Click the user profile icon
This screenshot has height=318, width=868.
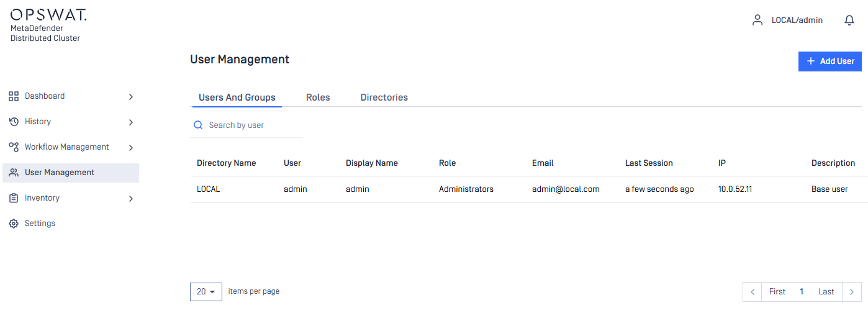tap(757, 20)
